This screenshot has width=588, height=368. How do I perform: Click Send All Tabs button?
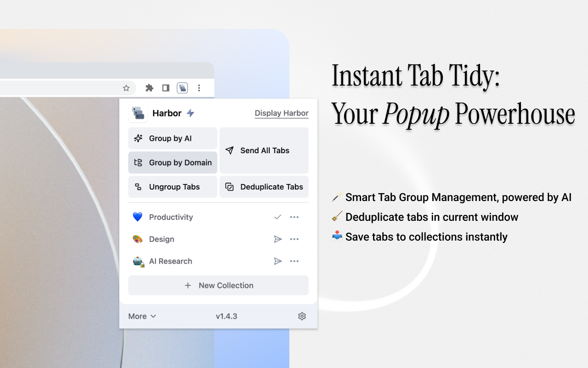(x=264, y=150)
